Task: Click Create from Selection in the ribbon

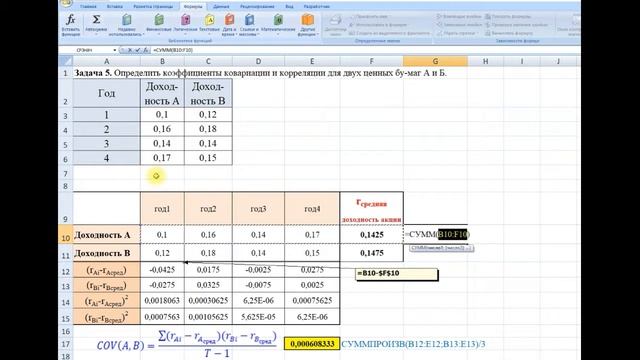Action: (x=390, y=33)
